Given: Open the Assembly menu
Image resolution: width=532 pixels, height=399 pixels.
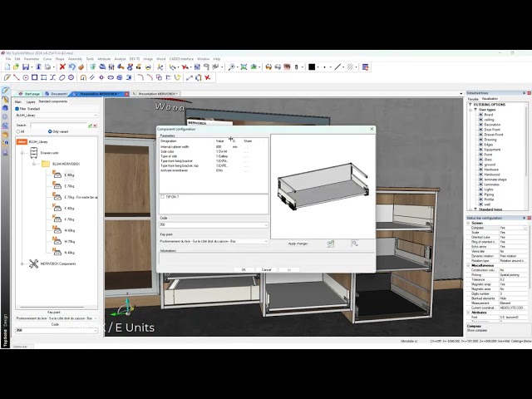Looking at the screenshot, I should click(x=75, y=59).
